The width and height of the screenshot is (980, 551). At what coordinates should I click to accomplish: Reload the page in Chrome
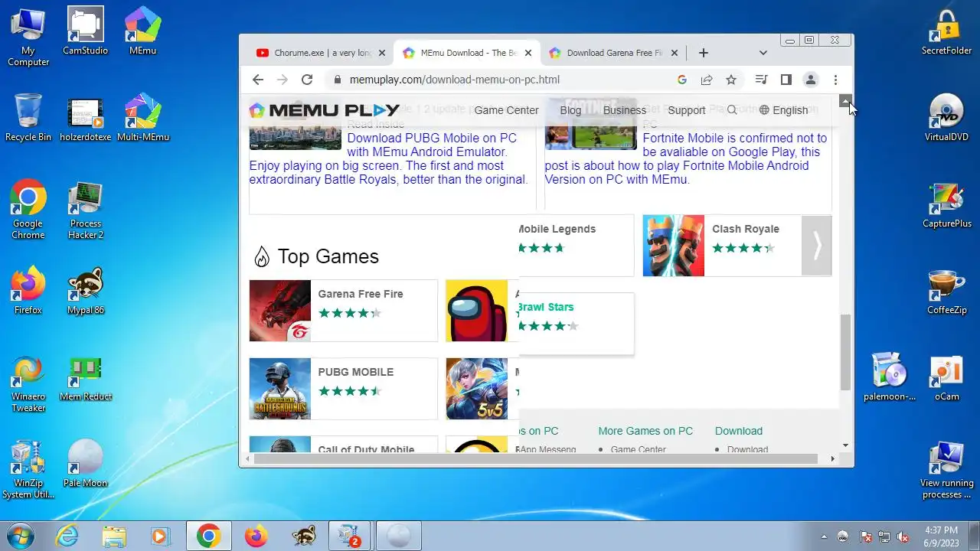307,80
